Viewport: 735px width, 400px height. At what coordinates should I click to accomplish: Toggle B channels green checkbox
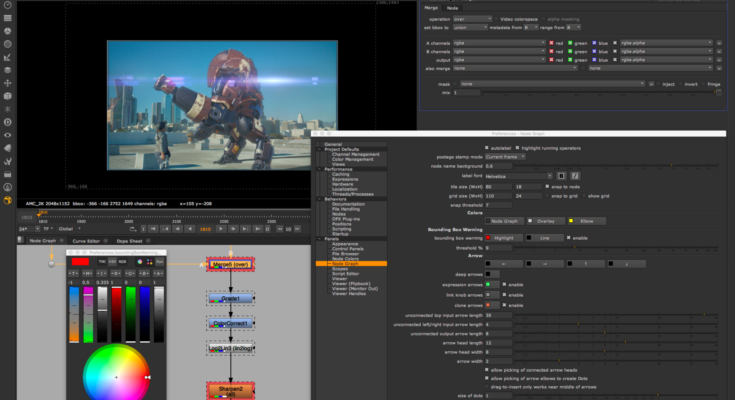coord(570,51)
